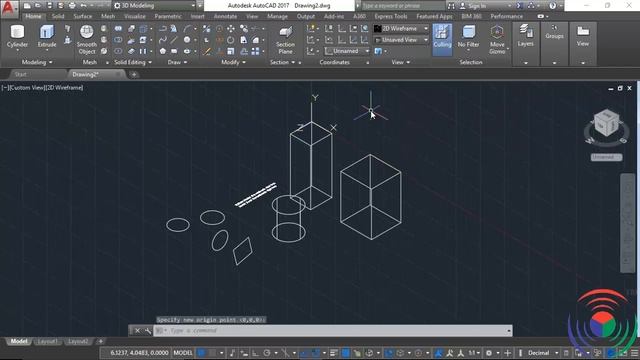Open the Decimal units dropdown in status bar
640x360 pixels.
pyautogui.click(x=543, y=353)
